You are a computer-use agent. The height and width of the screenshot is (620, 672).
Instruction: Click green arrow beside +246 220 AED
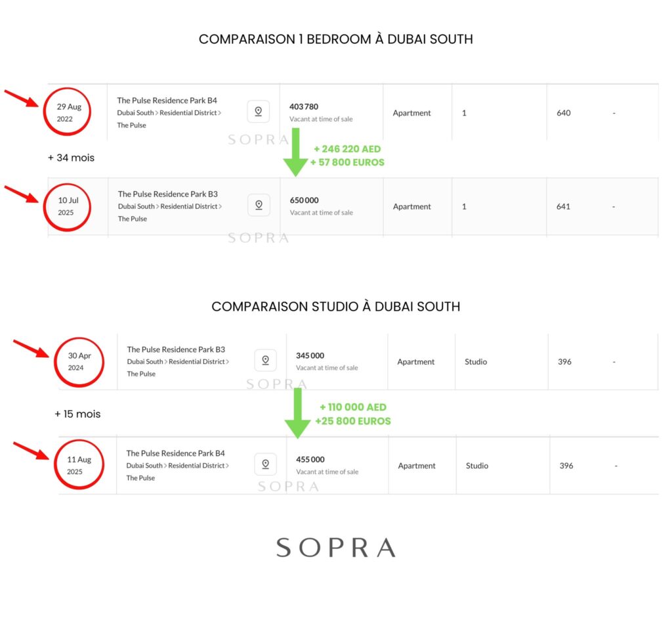click(296, 152)
